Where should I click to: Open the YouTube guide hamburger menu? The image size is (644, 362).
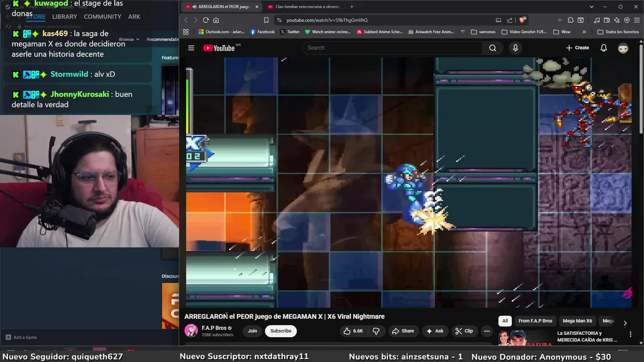point(191,48)
